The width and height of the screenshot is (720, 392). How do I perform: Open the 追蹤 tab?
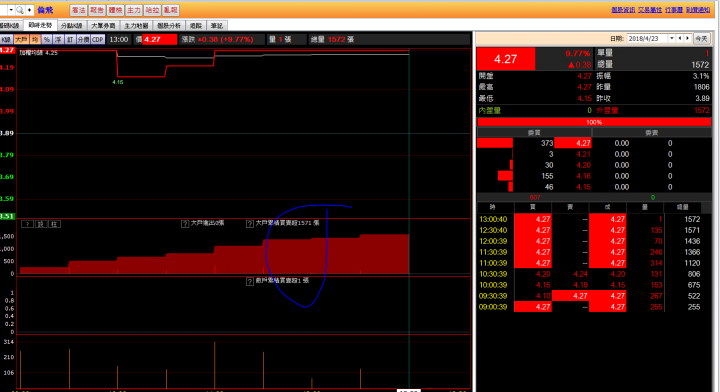[196, 26]
